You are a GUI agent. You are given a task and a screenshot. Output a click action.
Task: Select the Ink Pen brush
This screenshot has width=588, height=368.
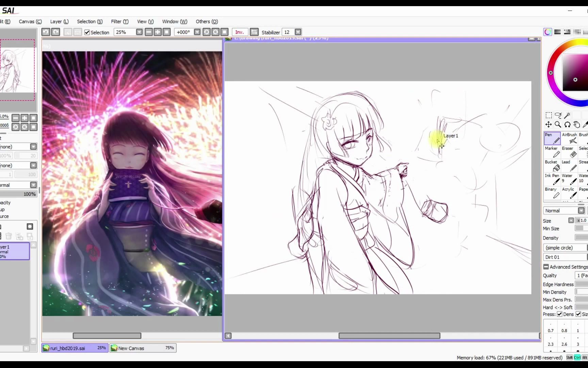(x=552, y=179)
